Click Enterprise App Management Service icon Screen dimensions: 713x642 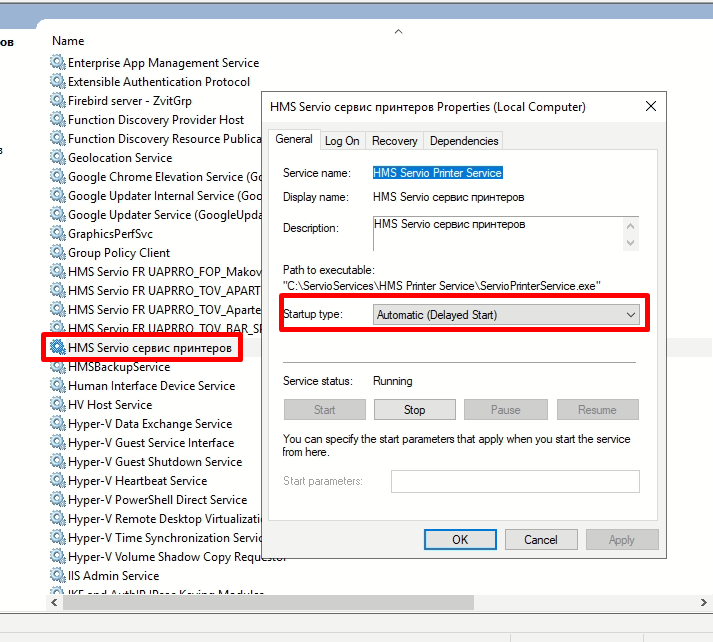click(x=58, y=63)
